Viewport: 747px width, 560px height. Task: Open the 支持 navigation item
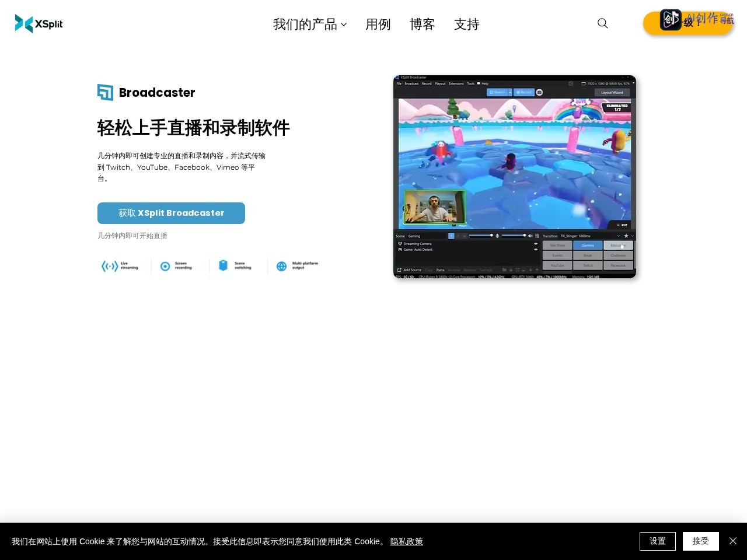[x=467, y=24]
